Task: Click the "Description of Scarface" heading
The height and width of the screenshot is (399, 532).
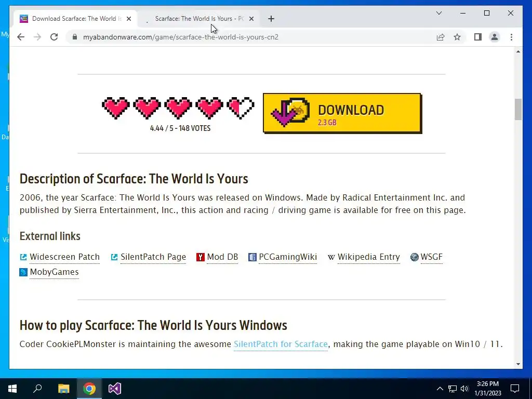Action: [134, 179]
